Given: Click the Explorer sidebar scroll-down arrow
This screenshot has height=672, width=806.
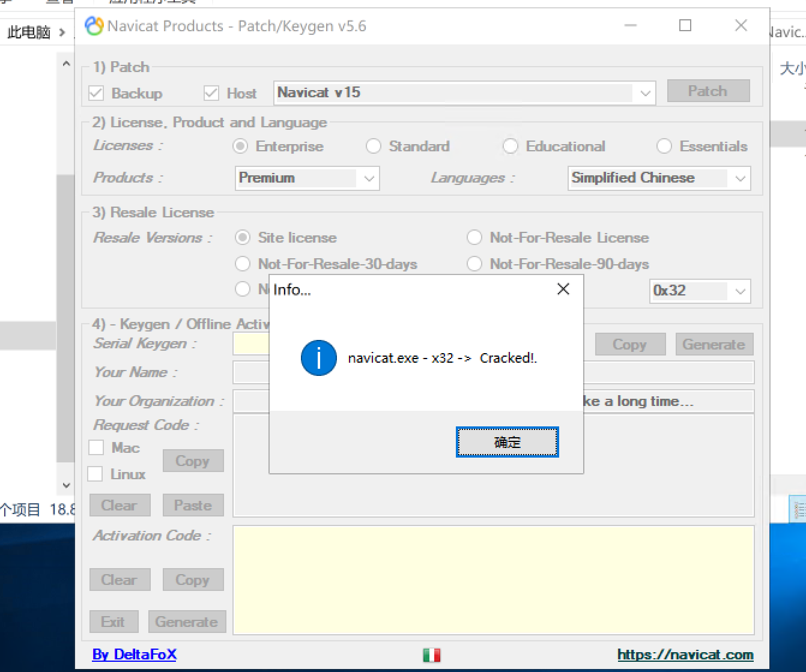Looking at the screenshot, I should click(x=66, y=485).
